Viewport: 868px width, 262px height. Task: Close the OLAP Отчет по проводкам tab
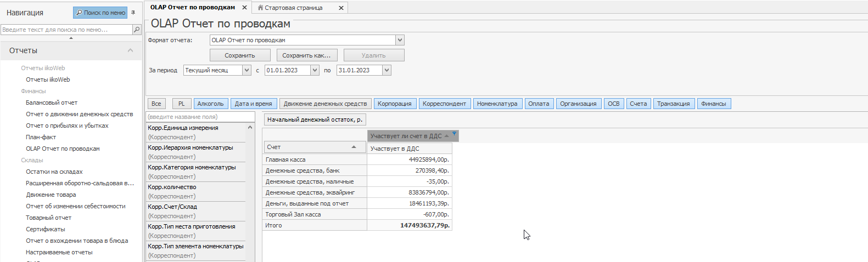tap(244, 8)
